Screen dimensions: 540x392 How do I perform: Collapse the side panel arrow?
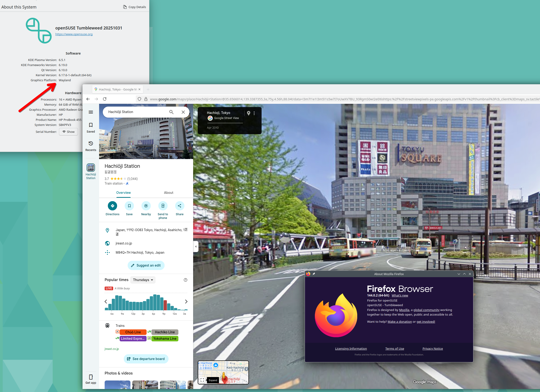click(x=196, y=247)
